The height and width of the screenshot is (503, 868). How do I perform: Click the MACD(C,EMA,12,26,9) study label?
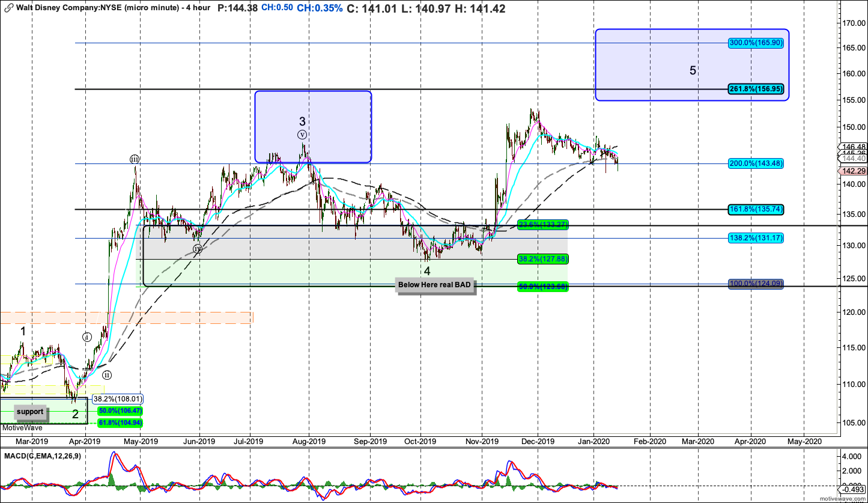click(41, 456)
